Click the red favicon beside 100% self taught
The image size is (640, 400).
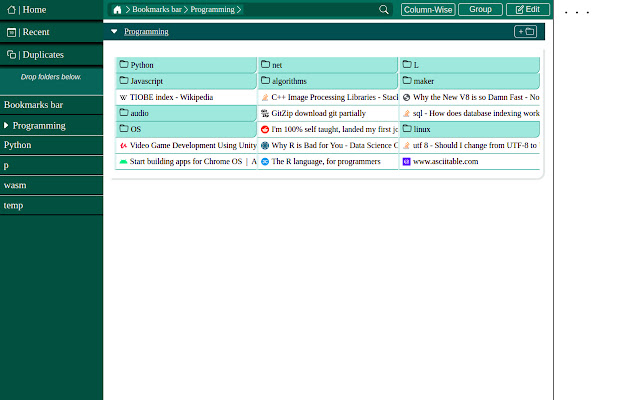(265, 129)
